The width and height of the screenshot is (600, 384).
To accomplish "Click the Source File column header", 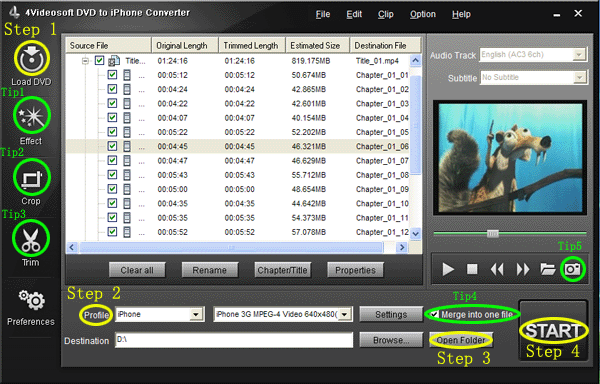I will [x=108, y=46].
